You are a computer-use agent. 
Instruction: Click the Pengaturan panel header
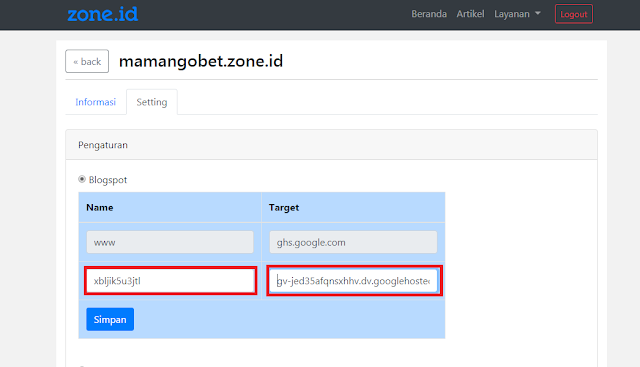331,145
